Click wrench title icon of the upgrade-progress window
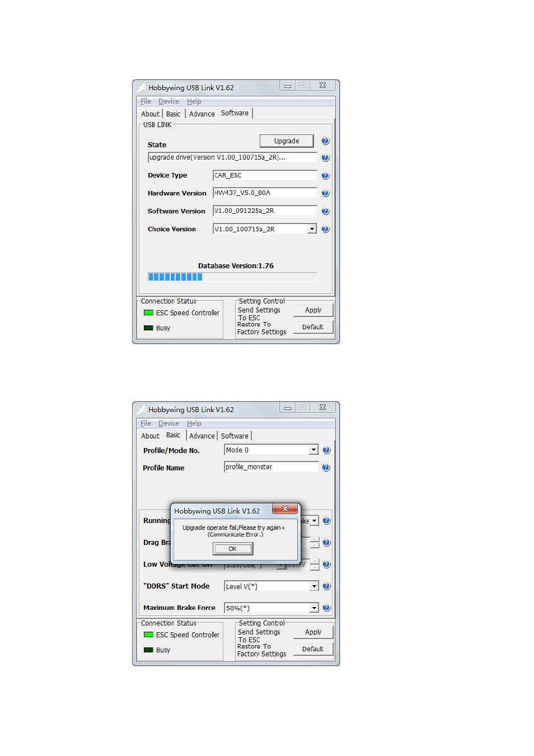Image resolution: width=534 pixels, height=756 pixels. coord(141,87)
